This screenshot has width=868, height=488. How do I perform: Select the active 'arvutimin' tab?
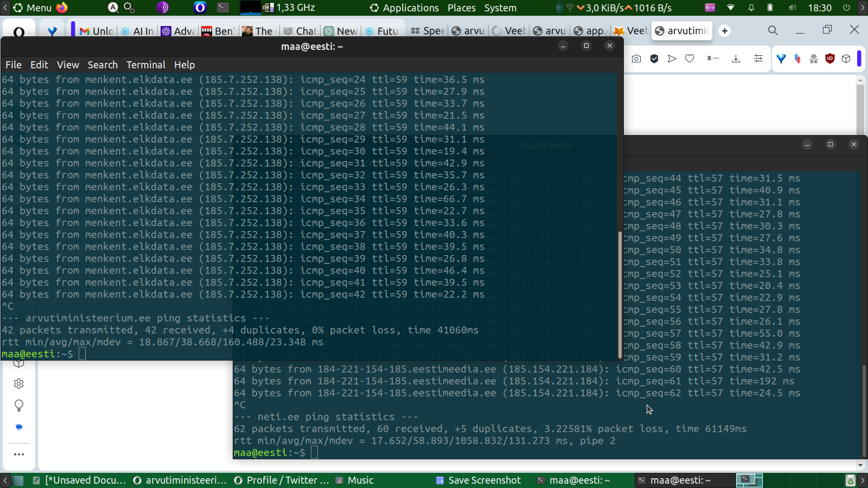click(x=682, y=31)
